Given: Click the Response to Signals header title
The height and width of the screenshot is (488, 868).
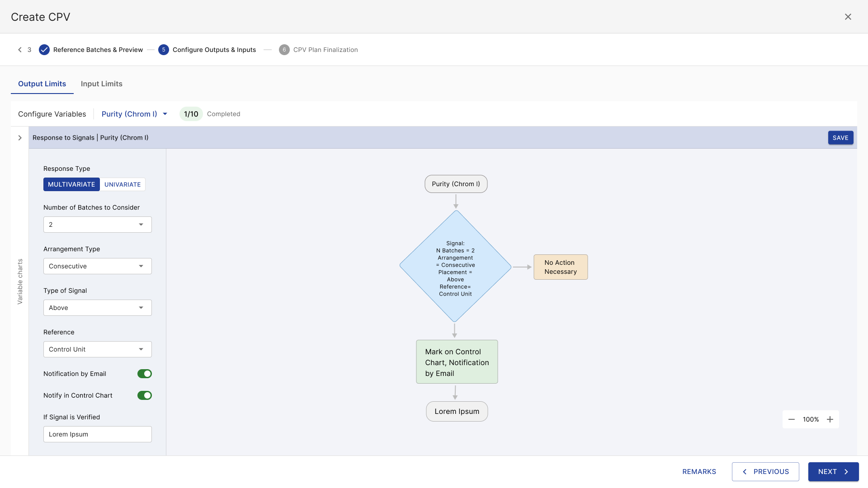Looking at the screenshot, I should [x=90, y=138].
